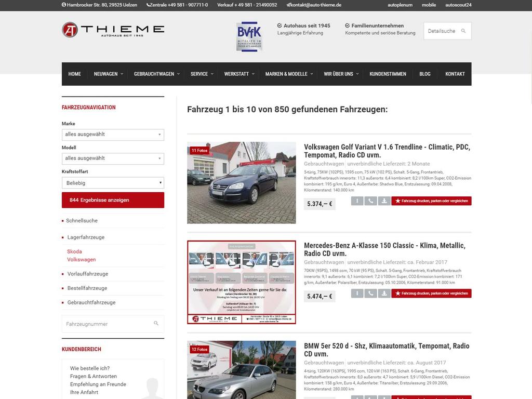This screenshot has height=399, width=532.
Task: Click Empfehlung an Freunde link
Action: (98, 384)
